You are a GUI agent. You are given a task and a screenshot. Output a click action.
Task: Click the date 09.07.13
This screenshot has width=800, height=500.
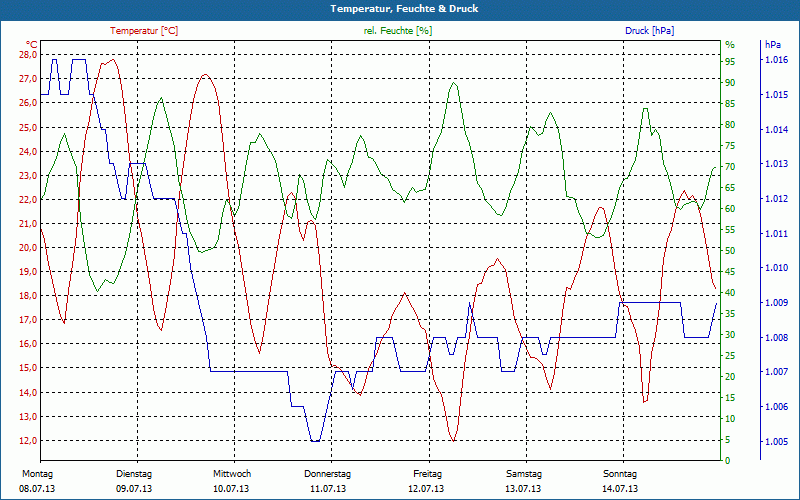click(x=134, y=489)
